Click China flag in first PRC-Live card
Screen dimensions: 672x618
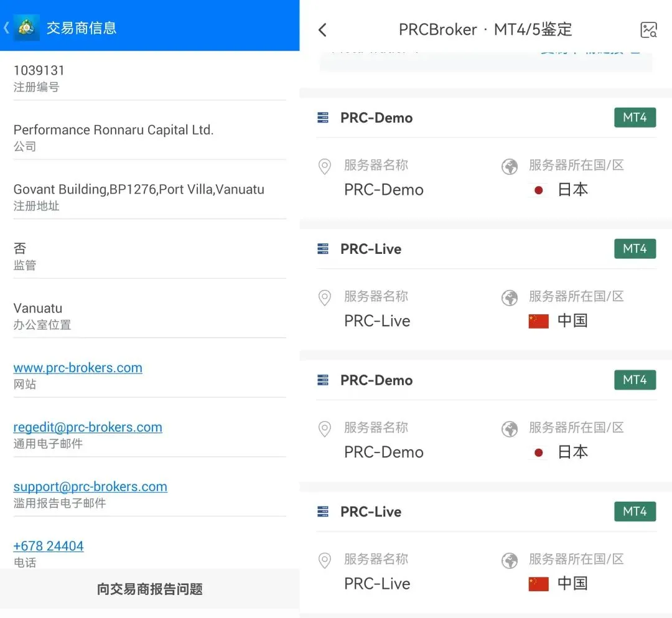539,321
